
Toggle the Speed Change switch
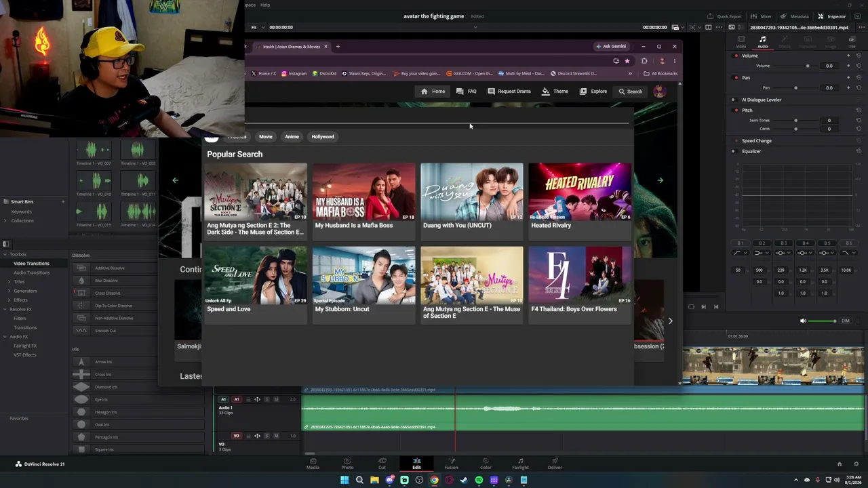736,141
